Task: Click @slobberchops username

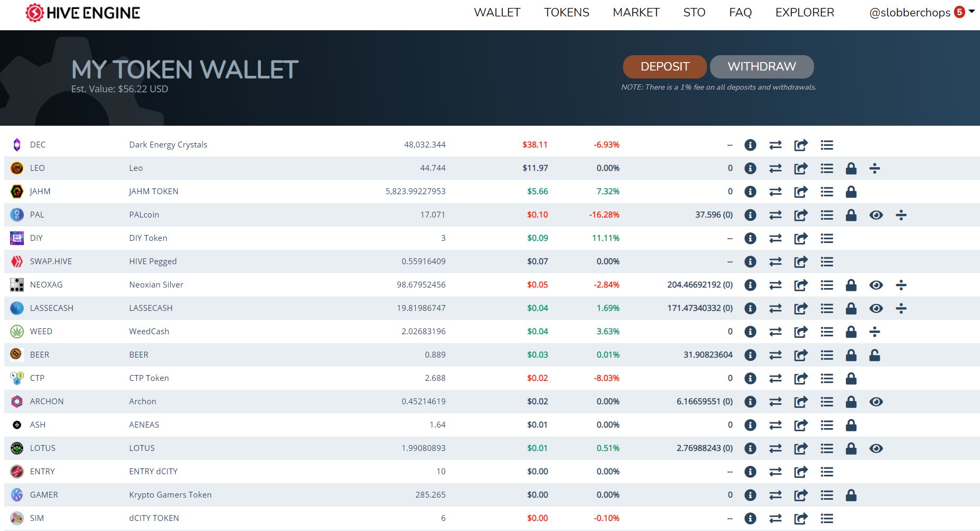Action: pos(909,13)
